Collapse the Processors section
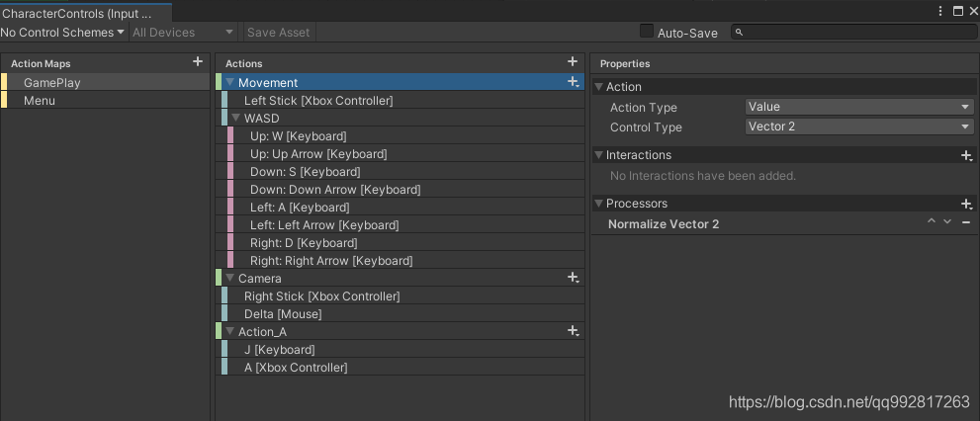Image resolution: width=980 pixels, height=421 pixels. [599, 204]
